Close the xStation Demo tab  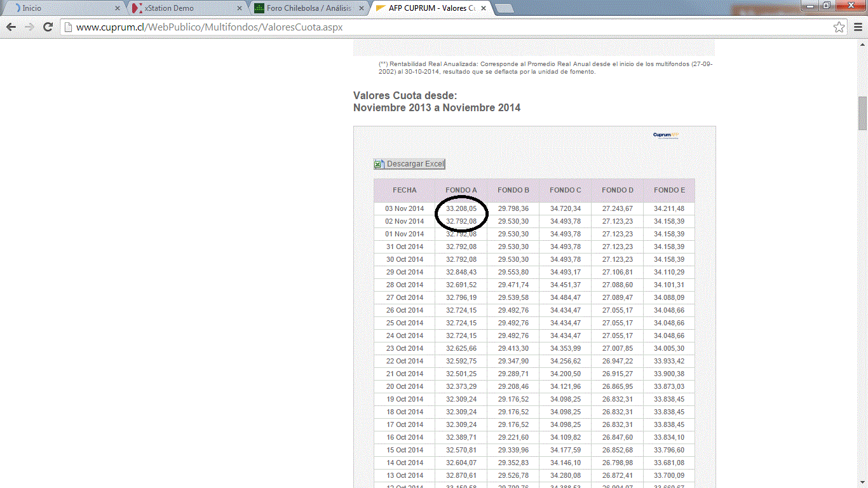point(240,8)
